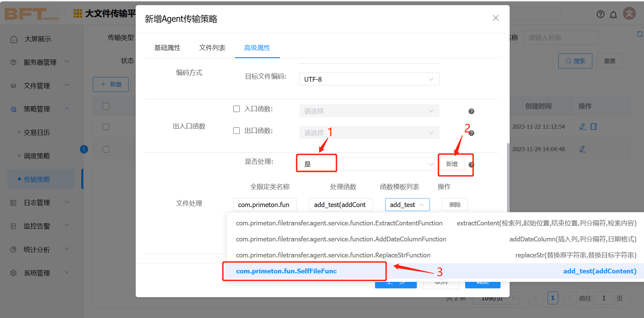Image resolution: width=644 pixels, height=318 pixels.
Task: Check the select-all checkbox in the table header
Action: tap(106, 106)
